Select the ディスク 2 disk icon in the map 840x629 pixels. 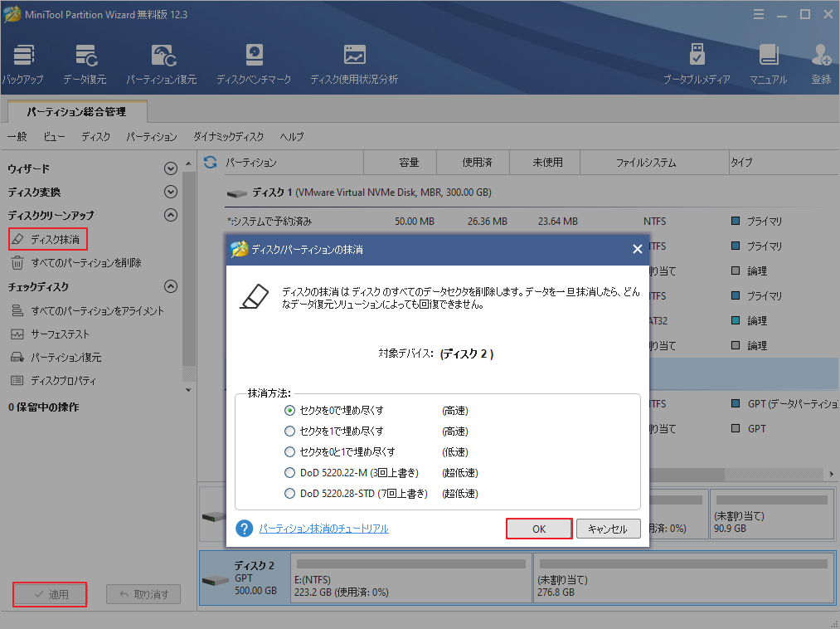(x=216, y=581)
